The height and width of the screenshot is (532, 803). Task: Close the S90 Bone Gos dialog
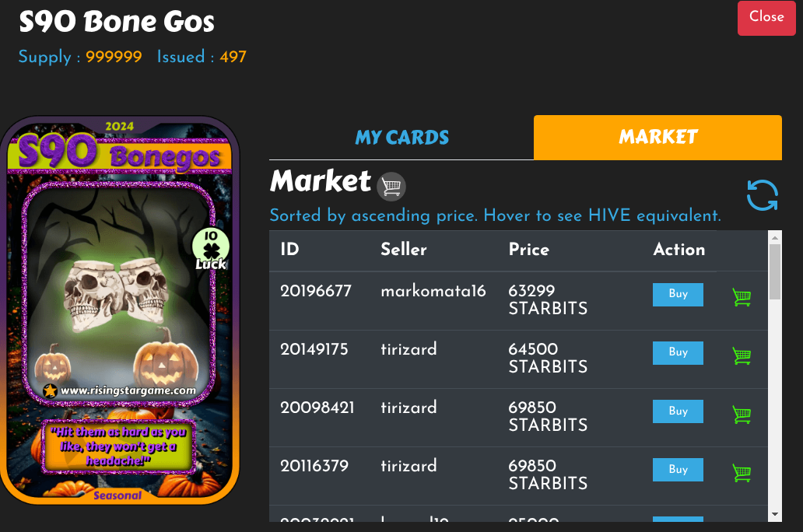pos(766,18)
